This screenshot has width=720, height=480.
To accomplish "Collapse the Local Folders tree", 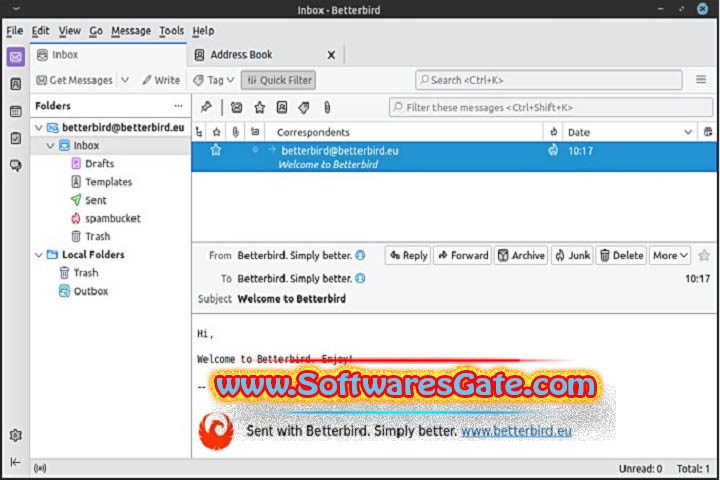I will pos(39,254).
